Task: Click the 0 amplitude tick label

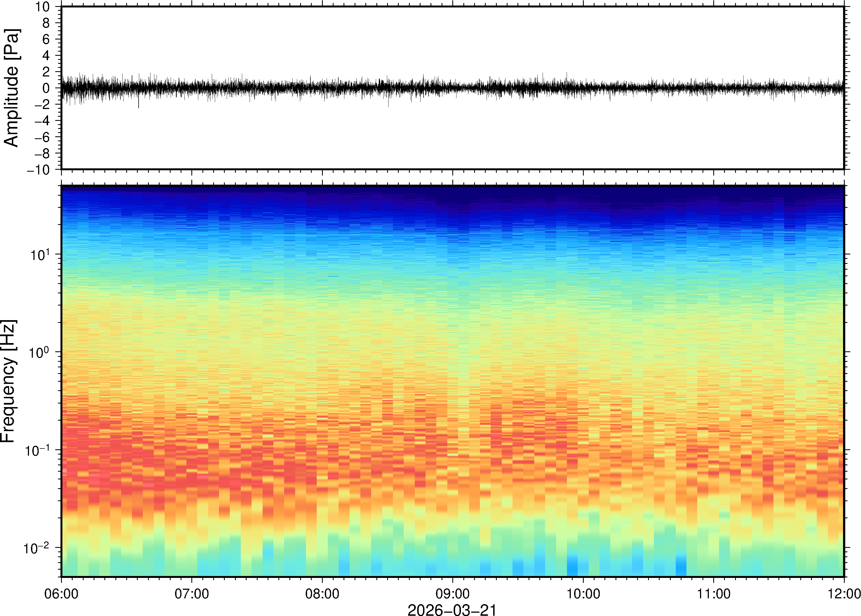Action: click(x=46, y=88)
